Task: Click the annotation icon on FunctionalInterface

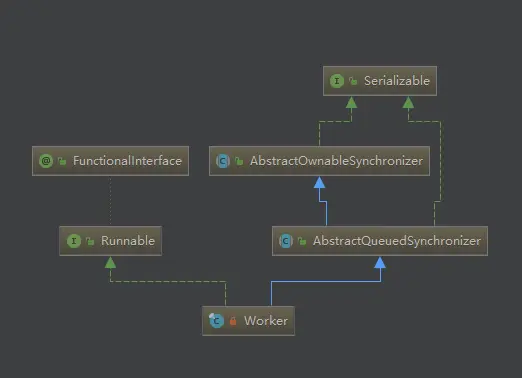Action: [46, 161]
